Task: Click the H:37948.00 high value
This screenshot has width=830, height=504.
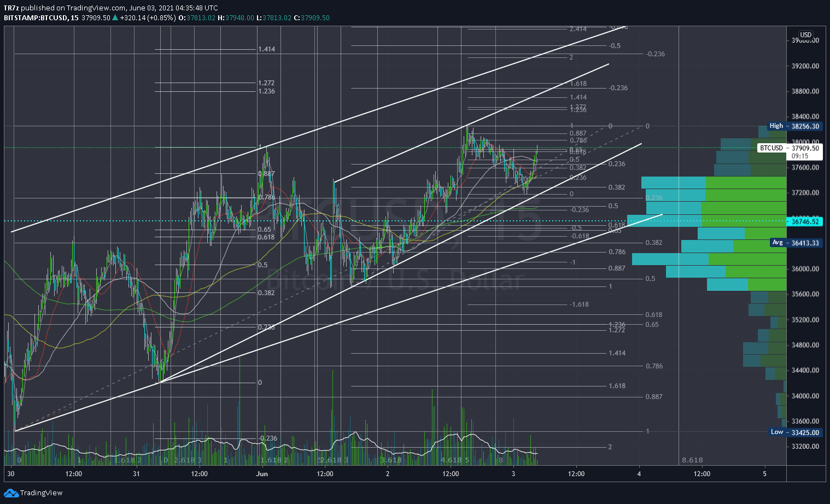Action: [x=236, y=17]
